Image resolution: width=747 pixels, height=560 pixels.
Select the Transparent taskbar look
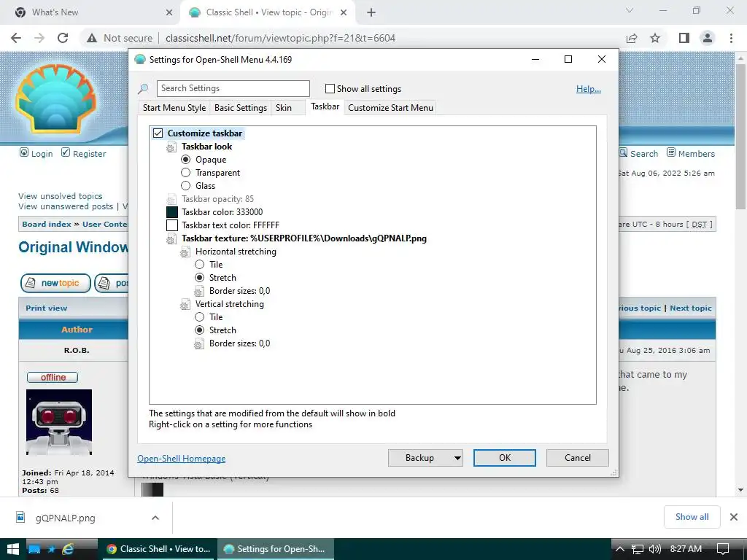pos(186,172)
